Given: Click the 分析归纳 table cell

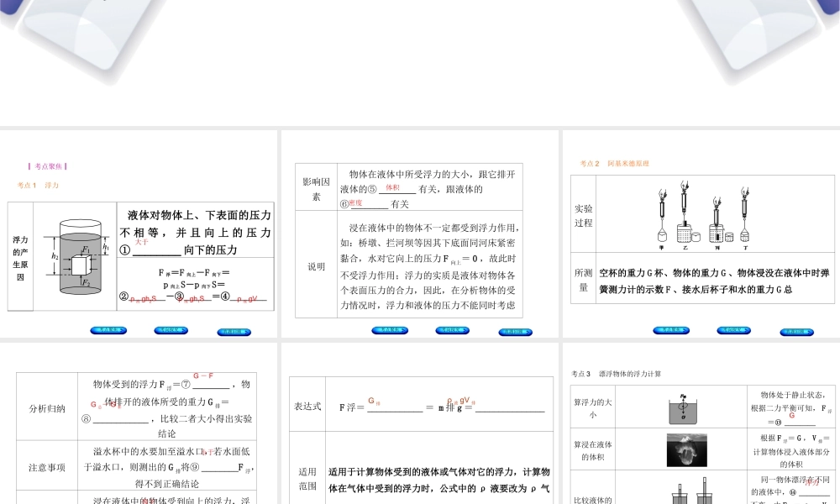Looking at the screenshot, I should coord(47,408).
